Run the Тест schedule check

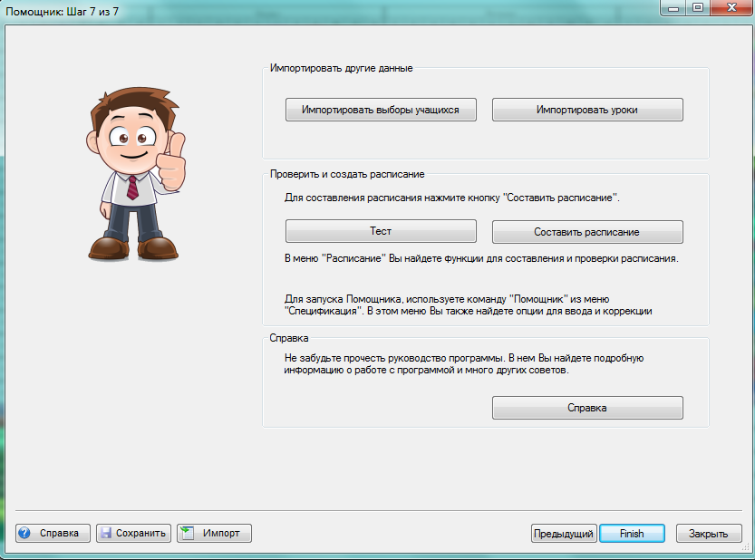(x=381, y=232)
